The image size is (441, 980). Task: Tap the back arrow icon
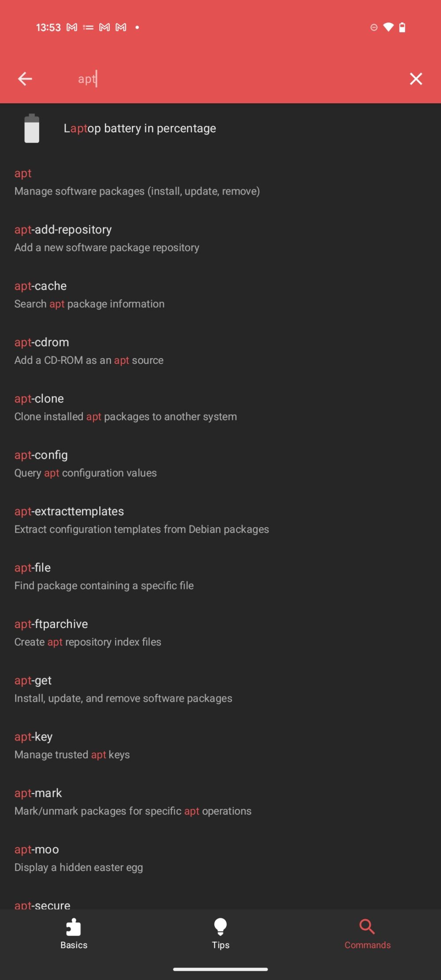pos(25,79)
